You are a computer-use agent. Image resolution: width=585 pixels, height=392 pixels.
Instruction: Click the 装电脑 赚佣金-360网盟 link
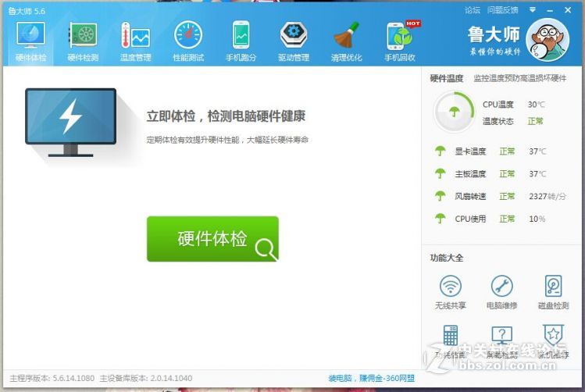point(372,378)
